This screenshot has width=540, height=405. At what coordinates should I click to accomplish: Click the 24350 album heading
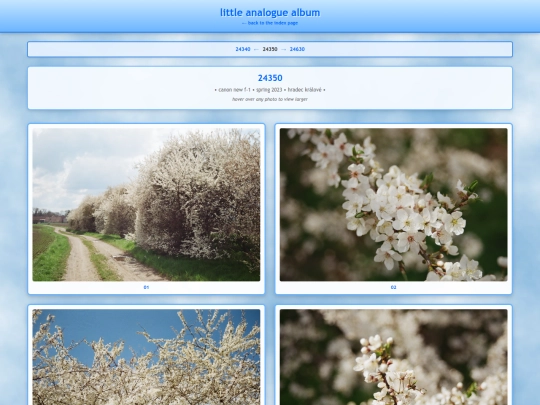270,78
